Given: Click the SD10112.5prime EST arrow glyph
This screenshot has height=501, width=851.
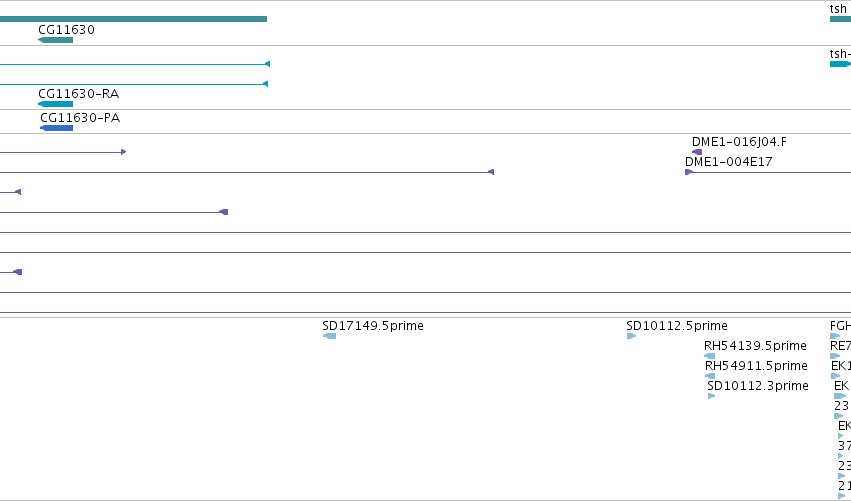Looking at the screenshot, I should point(631,336).
